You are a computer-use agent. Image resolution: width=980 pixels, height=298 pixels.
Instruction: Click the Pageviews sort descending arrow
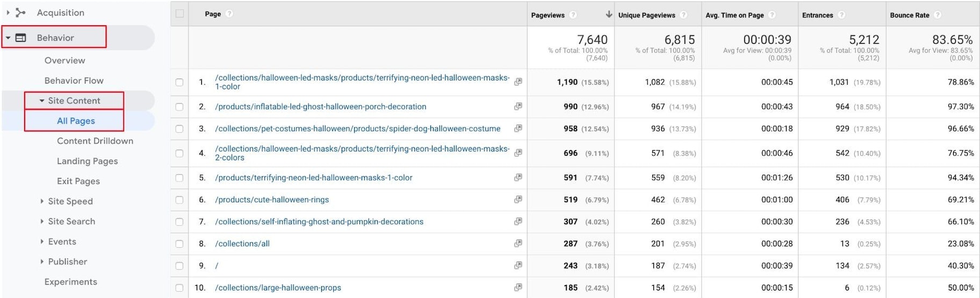(608, 15)
